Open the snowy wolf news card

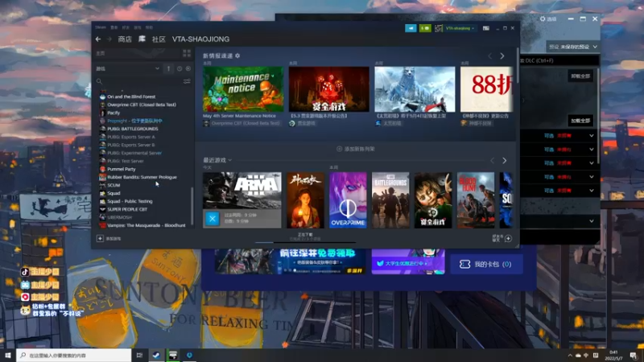pyautogui.click(x=415, y=89)
